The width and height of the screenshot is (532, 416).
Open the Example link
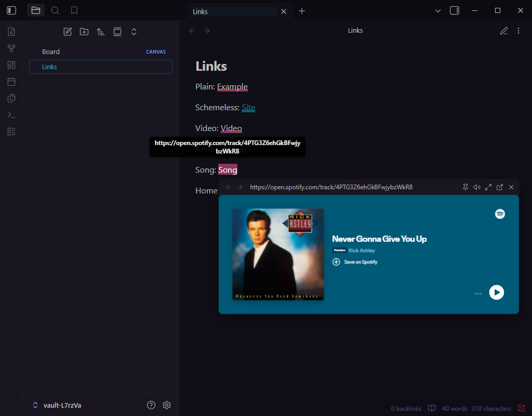232,87
